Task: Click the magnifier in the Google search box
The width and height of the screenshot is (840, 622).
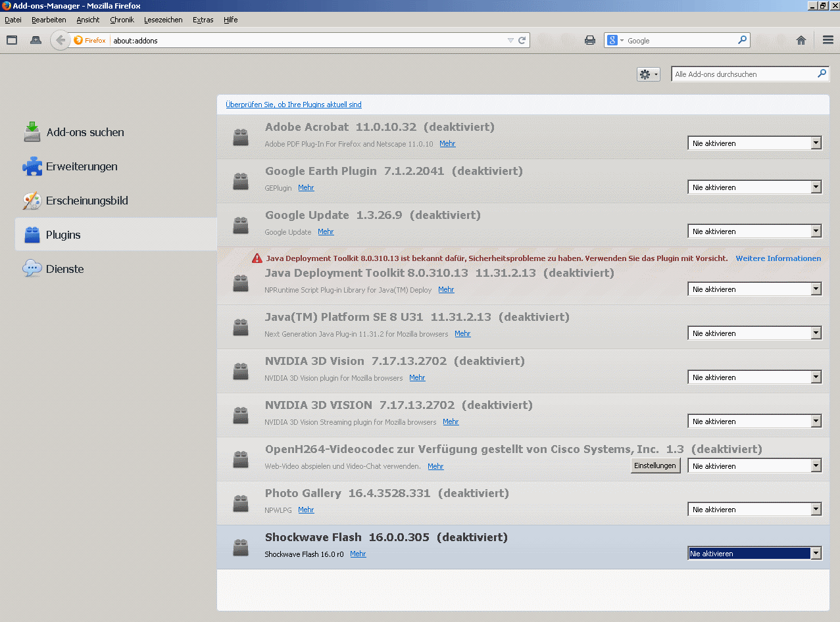Action: (x=743, y=40)
